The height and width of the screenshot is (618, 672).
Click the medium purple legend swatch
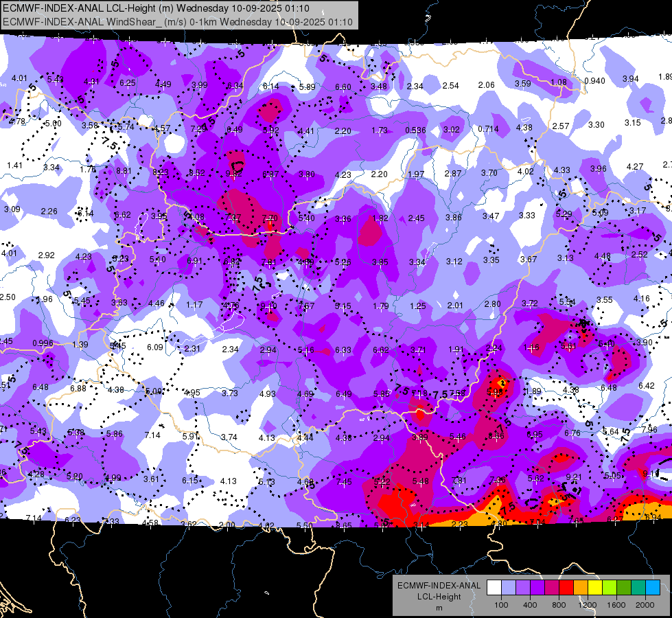coord(523,588)
